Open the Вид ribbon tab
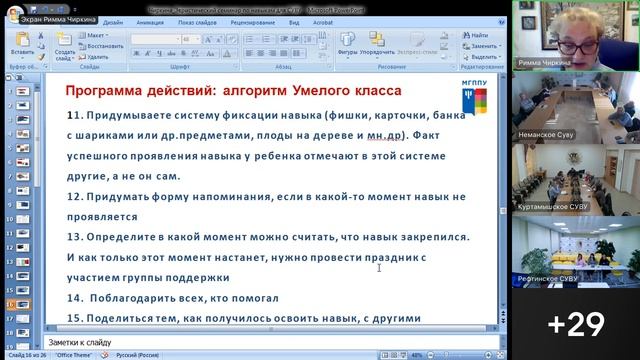The image size is (640, 360). click(294, 23)
